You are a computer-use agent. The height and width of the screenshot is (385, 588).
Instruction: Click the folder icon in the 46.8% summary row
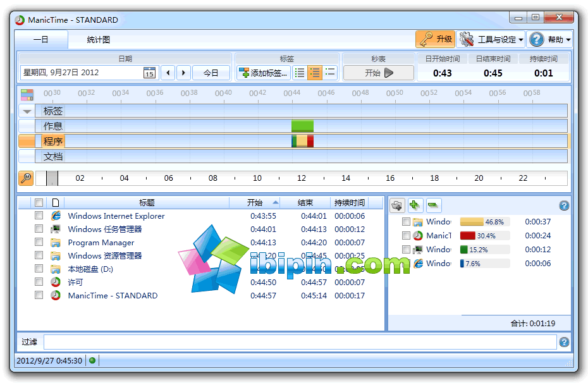point(418,222)
